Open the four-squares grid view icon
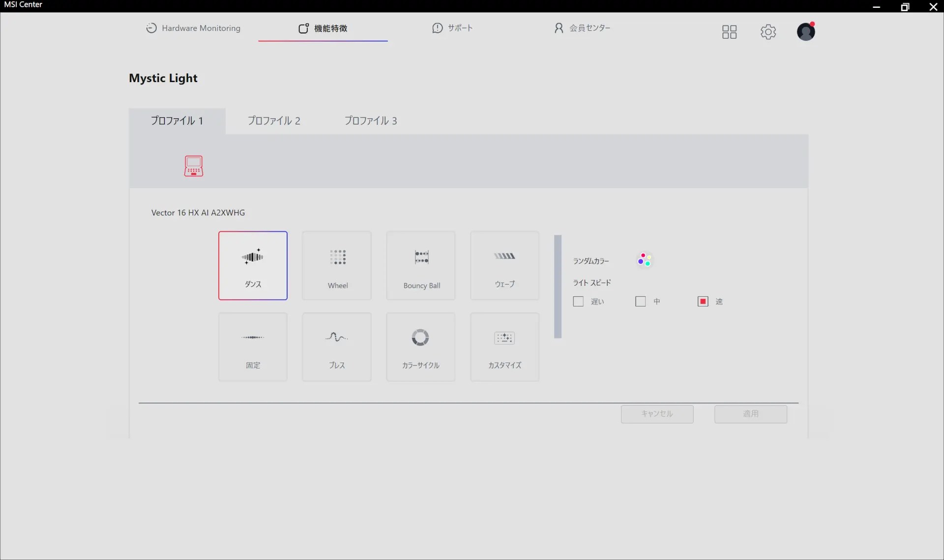 pyautogui.click(x=729, y=32)
